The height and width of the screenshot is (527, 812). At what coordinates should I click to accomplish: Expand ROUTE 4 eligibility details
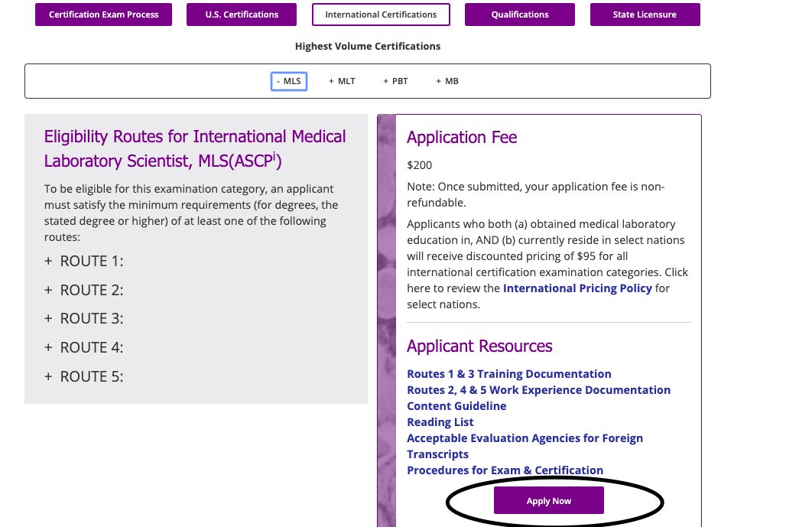[x=84, y=348]
